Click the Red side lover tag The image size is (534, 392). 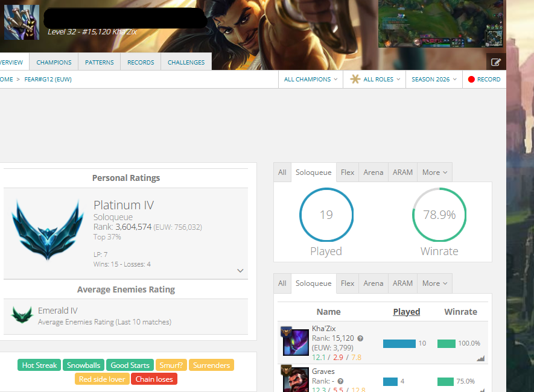click(102, 379)
